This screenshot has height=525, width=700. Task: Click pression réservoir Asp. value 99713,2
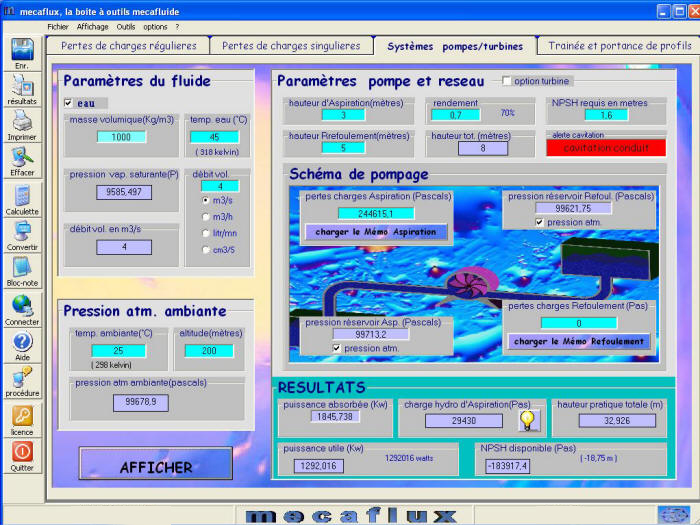pos(371,334)
